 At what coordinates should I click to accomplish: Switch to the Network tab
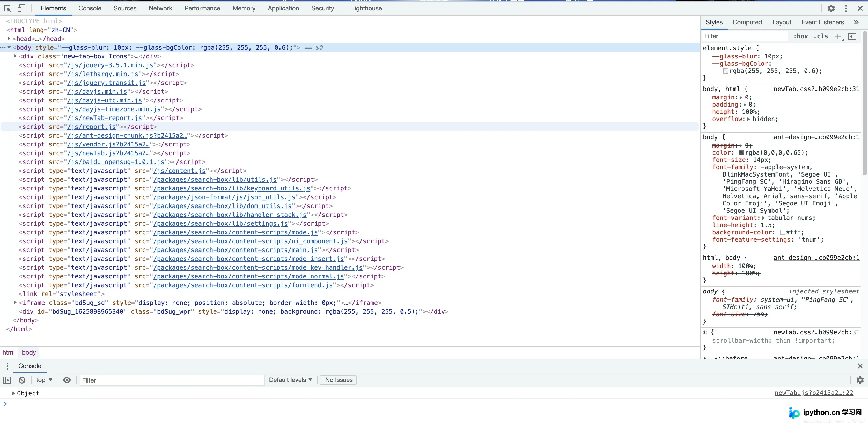[160, 9]
